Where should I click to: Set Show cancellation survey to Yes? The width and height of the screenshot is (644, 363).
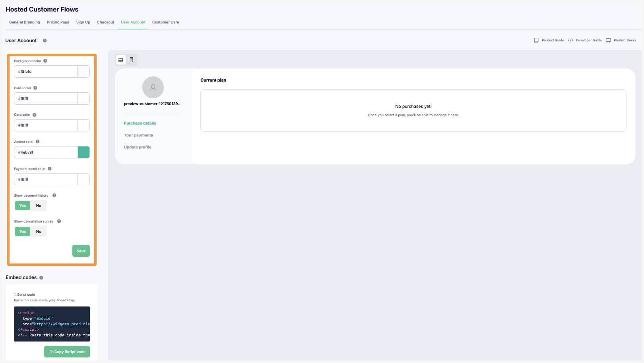pyautogui.click(x=23, y=232)
